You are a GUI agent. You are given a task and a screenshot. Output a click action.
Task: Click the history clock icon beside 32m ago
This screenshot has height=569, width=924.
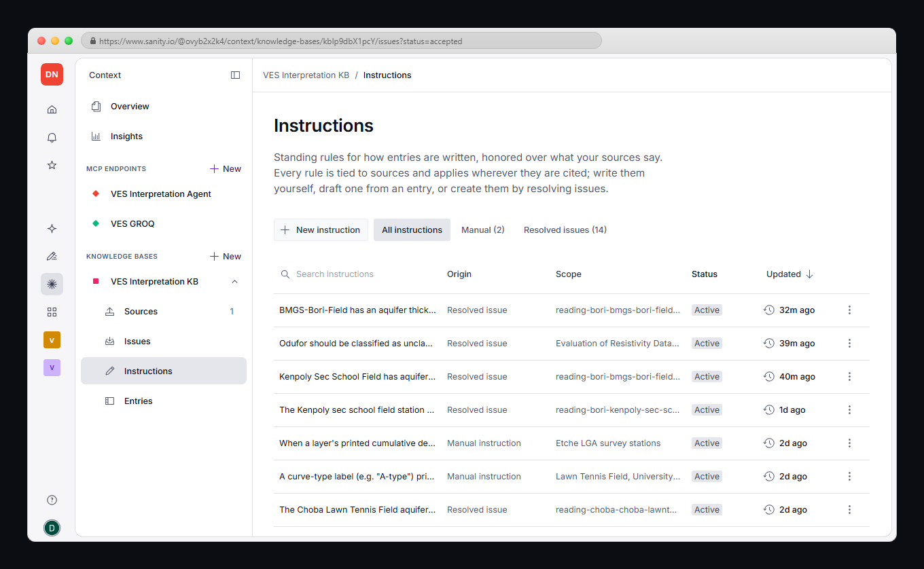click(768, 310)
